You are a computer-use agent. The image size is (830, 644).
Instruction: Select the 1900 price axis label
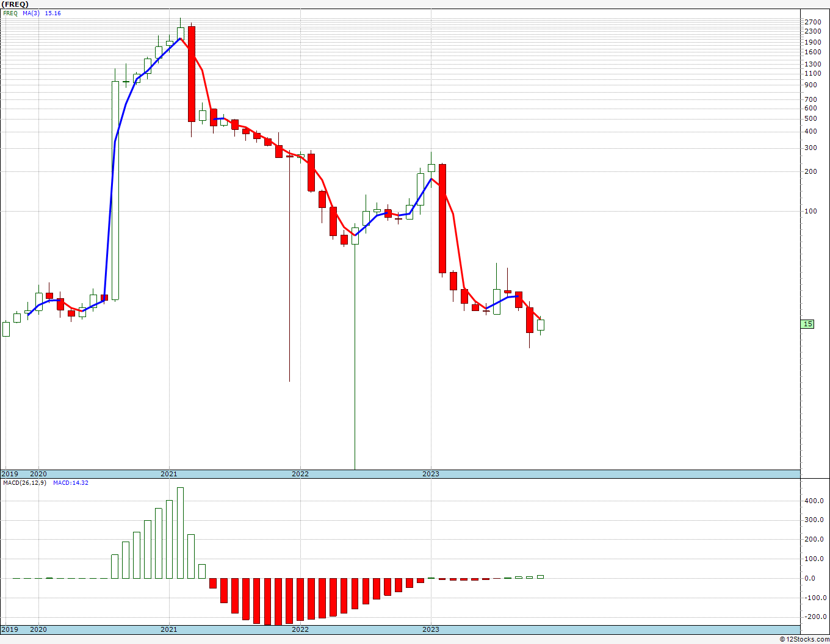(x=812, y=42)
